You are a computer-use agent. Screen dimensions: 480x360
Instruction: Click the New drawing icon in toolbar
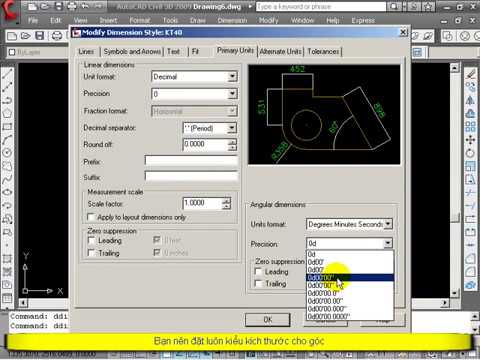coord(12,36)
